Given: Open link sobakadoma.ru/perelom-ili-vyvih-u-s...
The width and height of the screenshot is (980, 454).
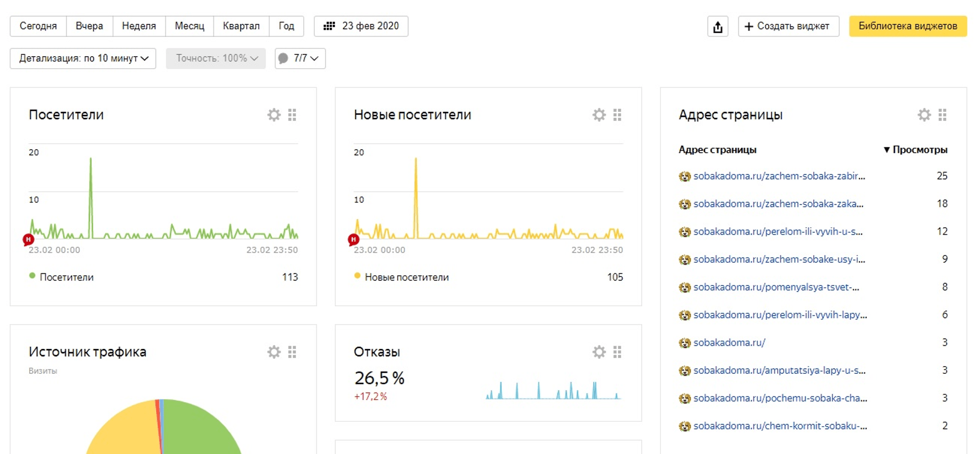Looking at the screenshot, I should (x=778, y=232).
